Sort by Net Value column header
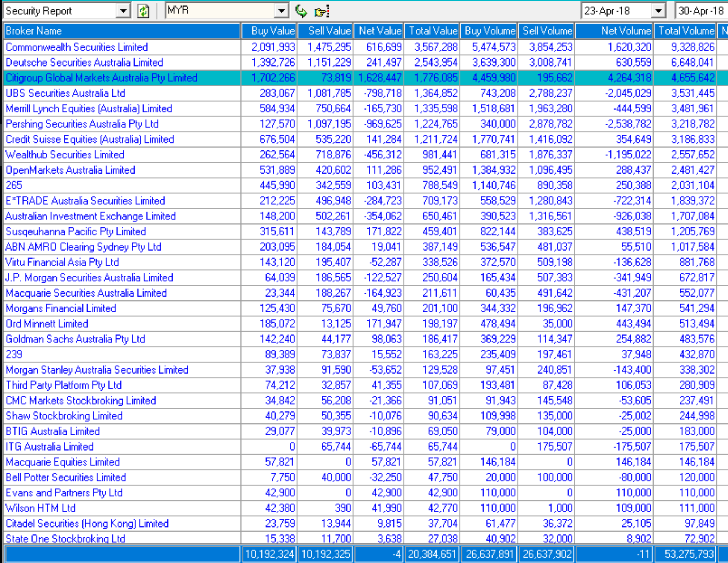The height and width of the screenshot is (563, 728). [x=379, y=31]
